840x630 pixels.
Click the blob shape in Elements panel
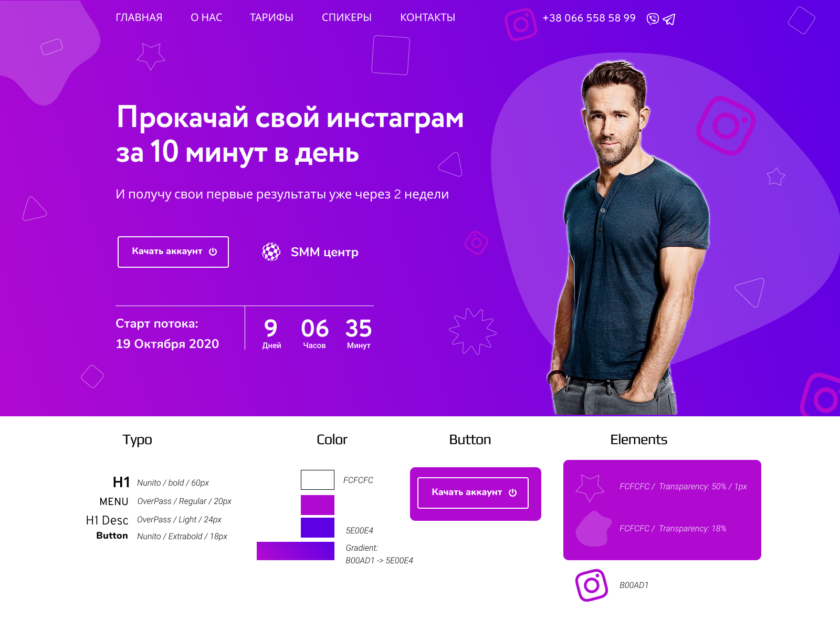coord(594,529)
